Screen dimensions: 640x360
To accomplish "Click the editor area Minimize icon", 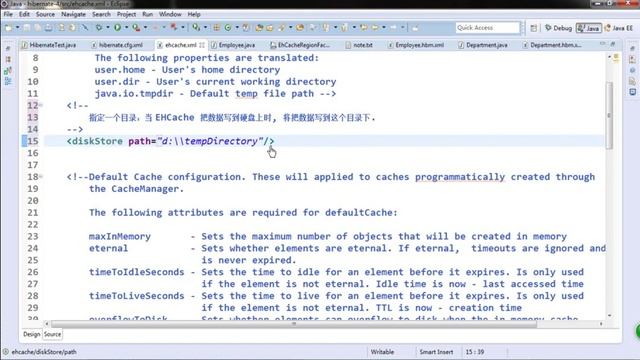I will click(x=602, y=43).
